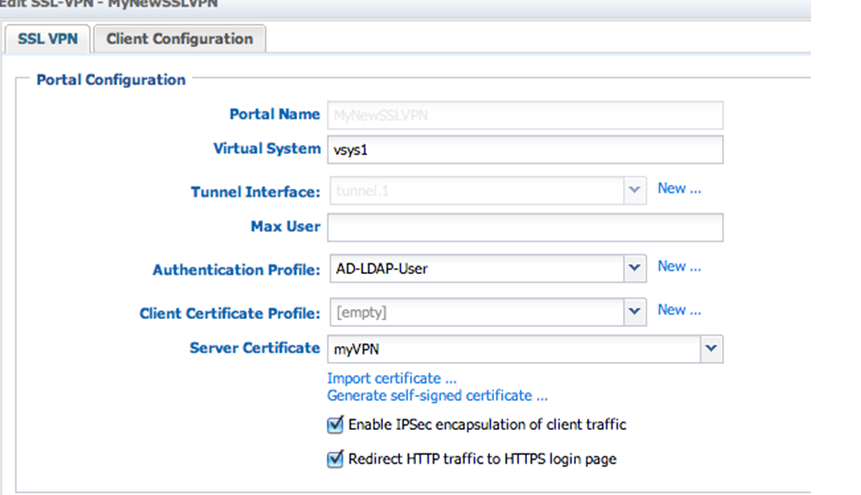Open the Authentication Profile dropdown arrow
Screen dimensions: 861x495
point(635,268)
